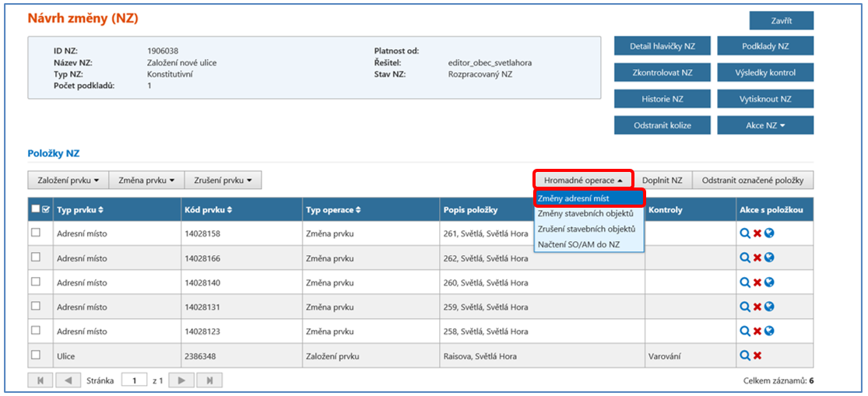
Task: Open detail magnifier for Ulice row 2386348
Action: [744, 356]
